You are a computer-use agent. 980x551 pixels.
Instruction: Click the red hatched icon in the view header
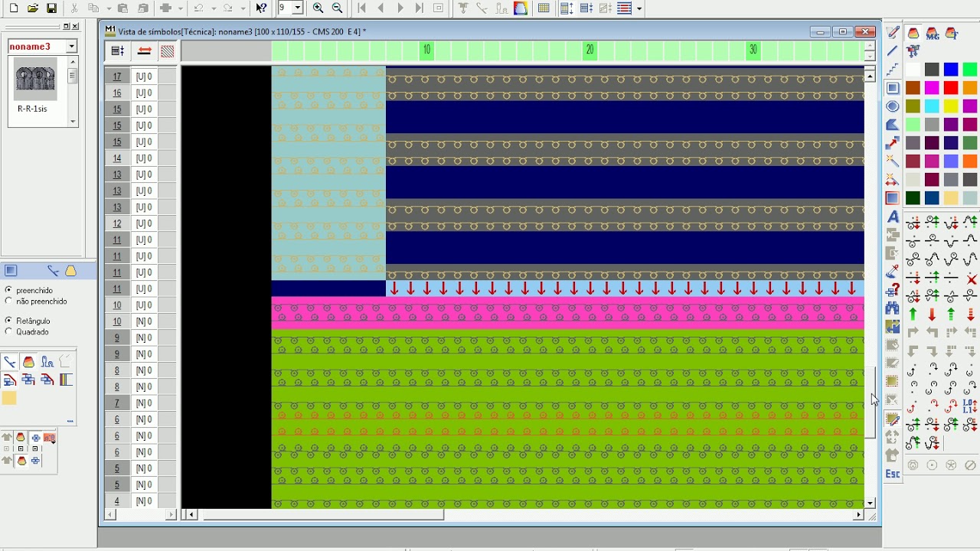(x=167, y=51)
